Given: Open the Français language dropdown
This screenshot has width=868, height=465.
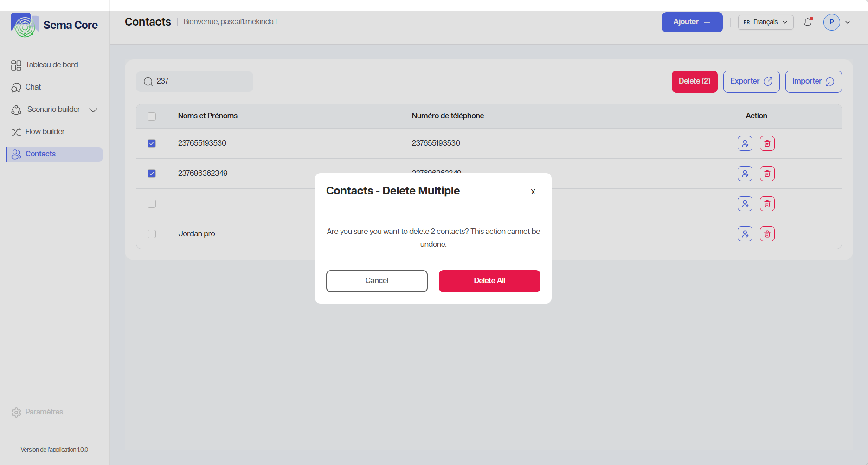Looking at the screenshot, I should (765, 22).
